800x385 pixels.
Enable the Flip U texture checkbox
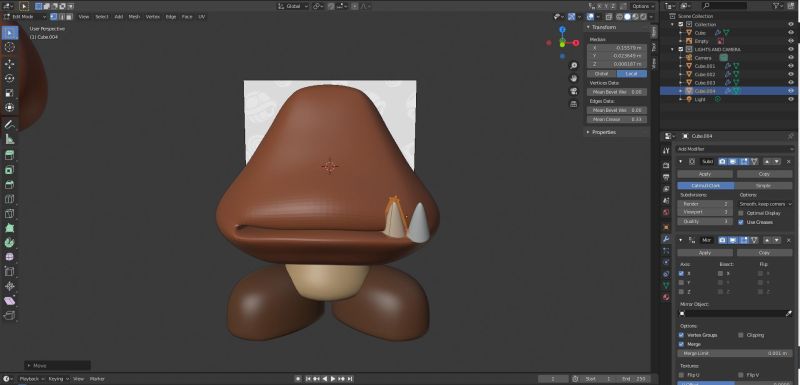[x=681, y=375]
